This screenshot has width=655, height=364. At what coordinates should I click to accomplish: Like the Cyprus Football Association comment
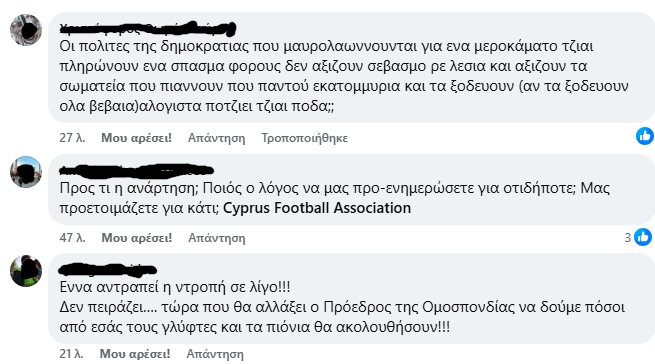[137, 238]
